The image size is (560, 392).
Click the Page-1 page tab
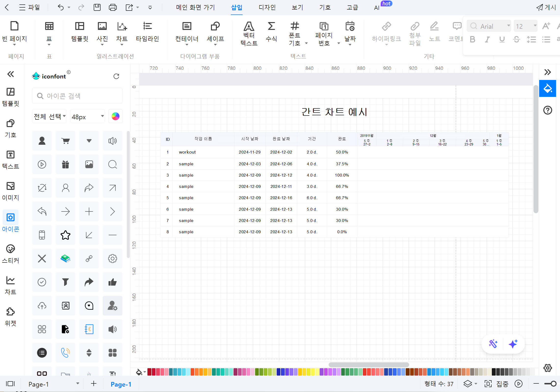coord(121,384)
